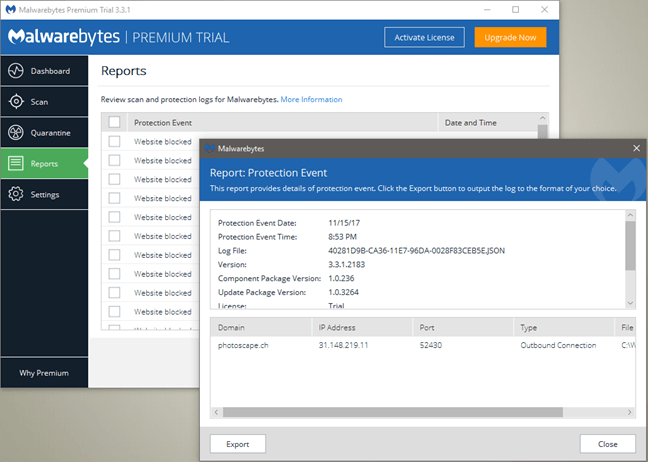
Task: Close the Protection Event report dialog with X
Action: (x=636, y=148)
